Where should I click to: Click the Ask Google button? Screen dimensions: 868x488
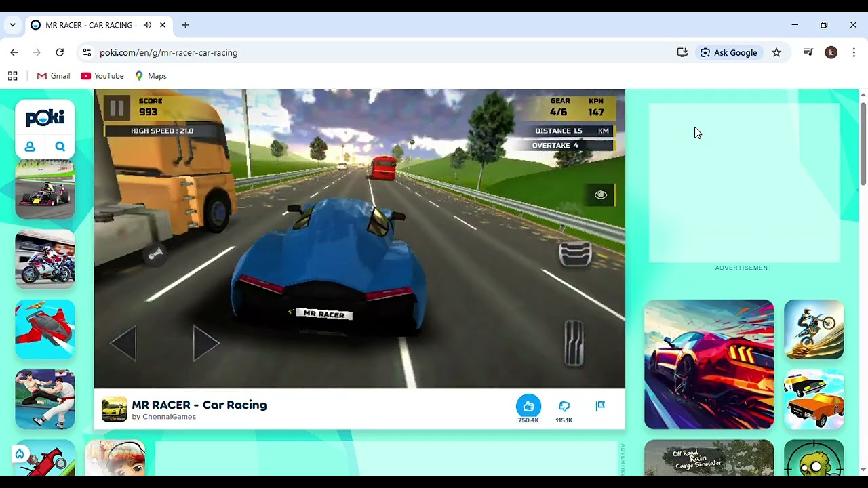(x=728, y=52)
